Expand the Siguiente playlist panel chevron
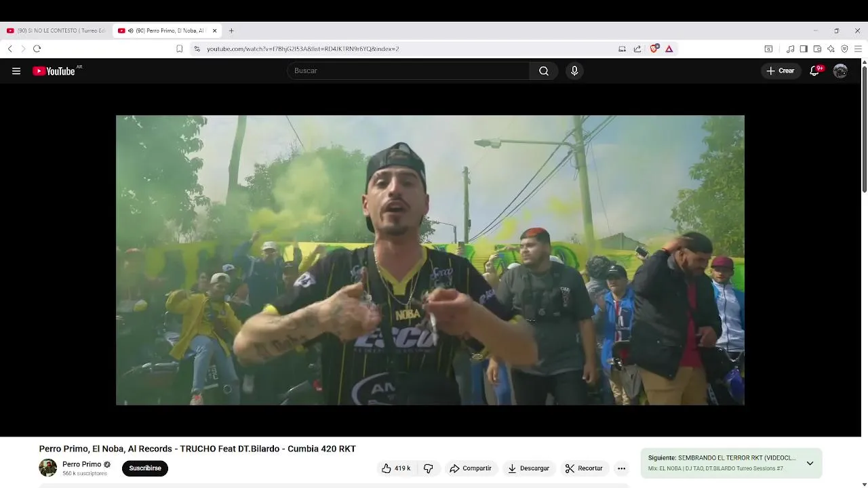This screenshot has width=868, height=488. 810,464
